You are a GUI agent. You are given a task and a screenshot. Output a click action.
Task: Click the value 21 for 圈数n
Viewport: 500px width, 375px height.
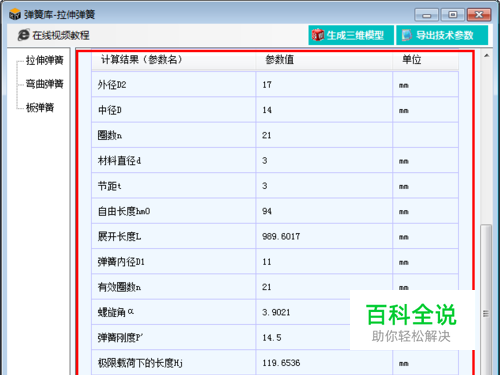pyautogui.click(x=266, y=135)
